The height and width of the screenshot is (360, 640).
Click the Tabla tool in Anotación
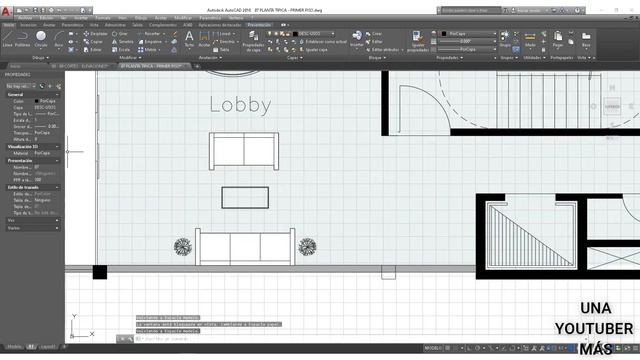[x=221, y=50]
